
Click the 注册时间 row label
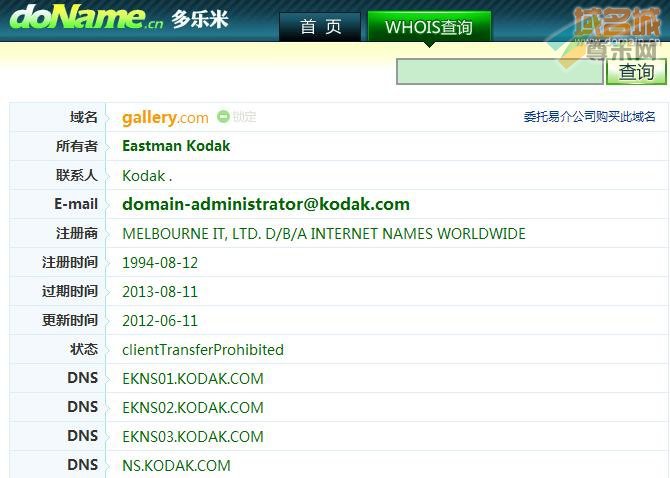point(70,262)
